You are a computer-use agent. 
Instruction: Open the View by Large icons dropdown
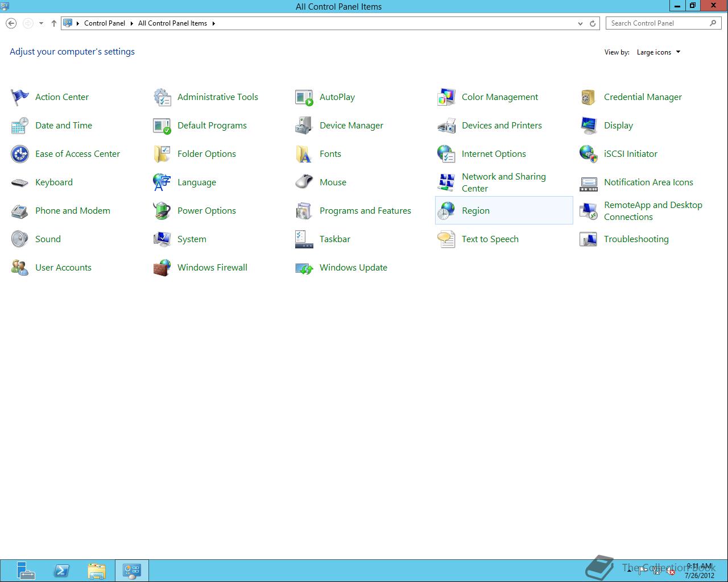659,52
